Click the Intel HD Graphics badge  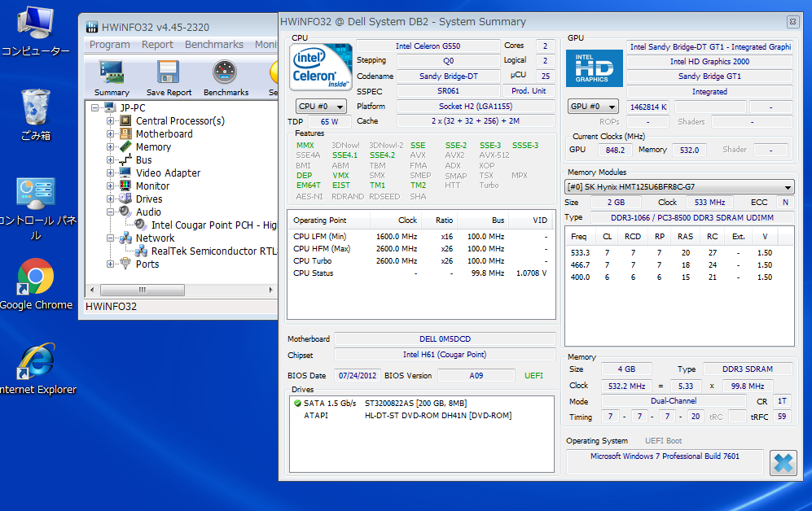(594, 68)
